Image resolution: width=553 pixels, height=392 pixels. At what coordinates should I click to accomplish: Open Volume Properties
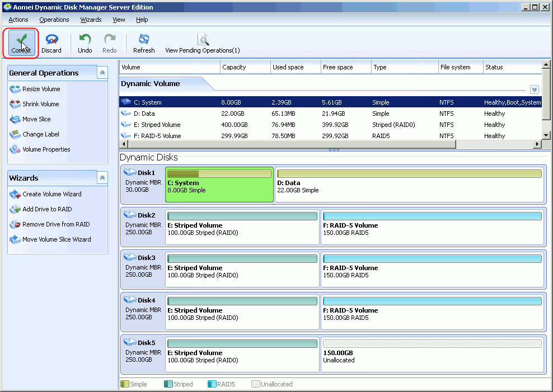tap(46, 149)
